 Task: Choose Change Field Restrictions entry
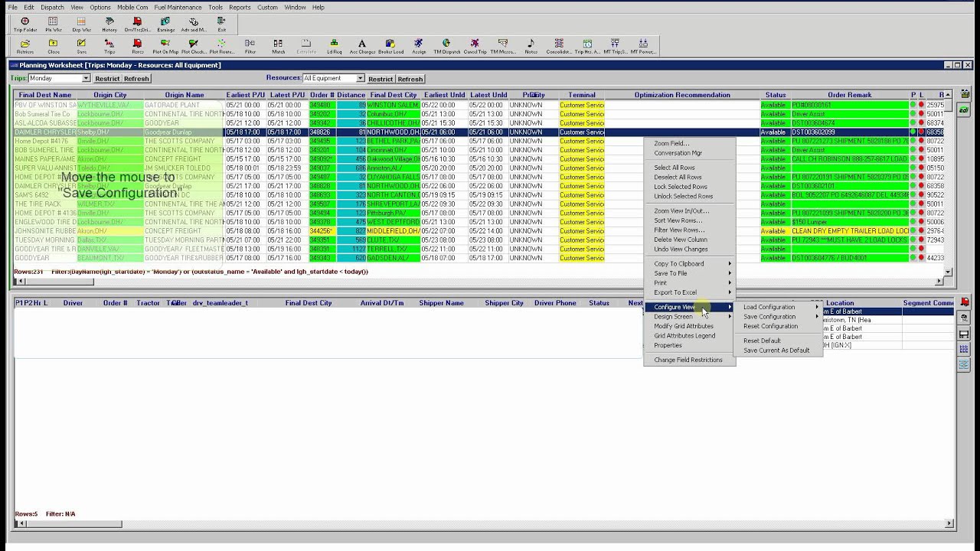point(688,360)
